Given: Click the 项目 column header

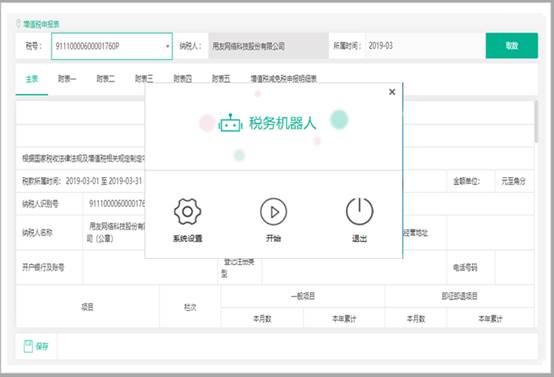Looking at the screenshot, I should 88,307.
